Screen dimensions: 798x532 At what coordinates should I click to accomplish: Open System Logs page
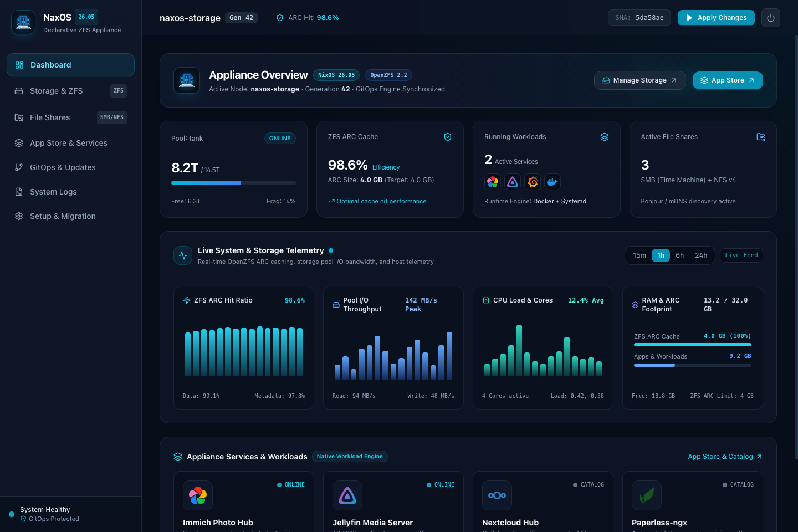click(70, 192)
